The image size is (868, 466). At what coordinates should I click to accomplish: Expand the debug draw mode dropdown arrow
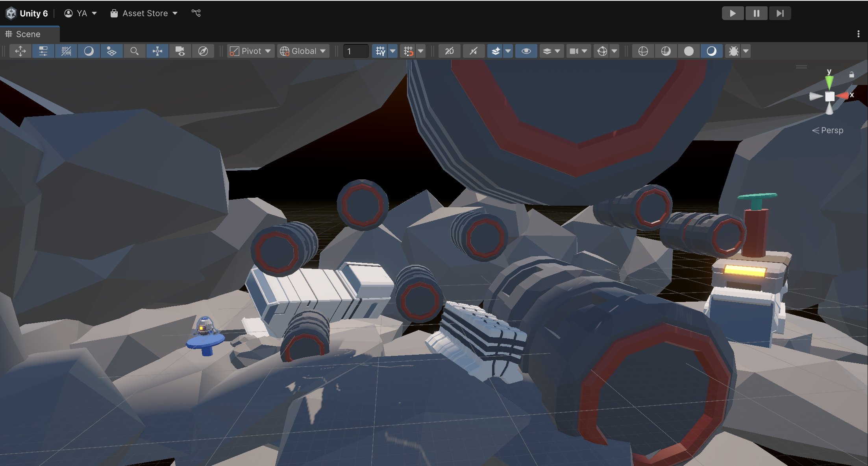pyautogui.click(x=746, y=51)
